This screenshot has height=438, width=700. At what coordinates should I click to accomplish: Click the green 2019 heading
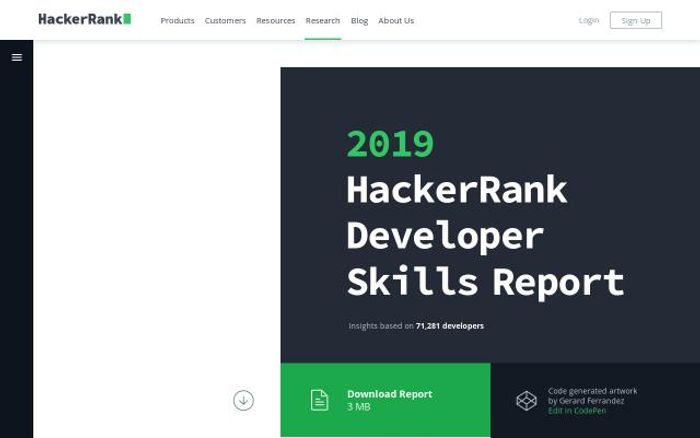[x=390, y=144]
